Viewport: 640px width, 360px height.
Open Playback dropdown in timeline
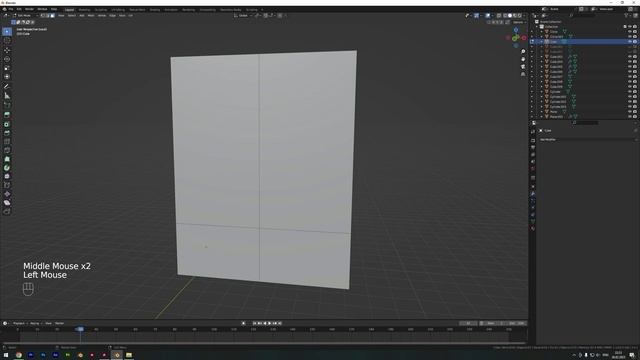coord(20,323)
